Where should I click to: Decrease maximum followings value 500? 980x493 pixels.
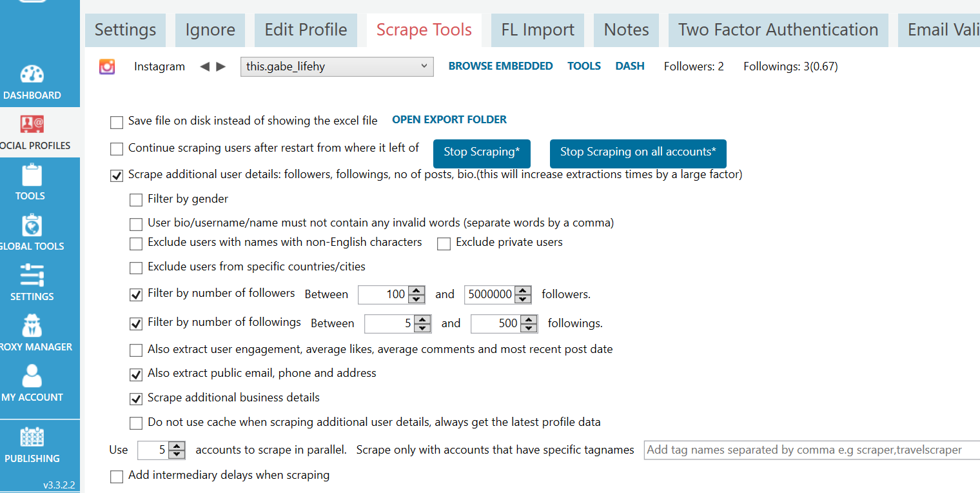pyautogui.click(x=529, y=328)
